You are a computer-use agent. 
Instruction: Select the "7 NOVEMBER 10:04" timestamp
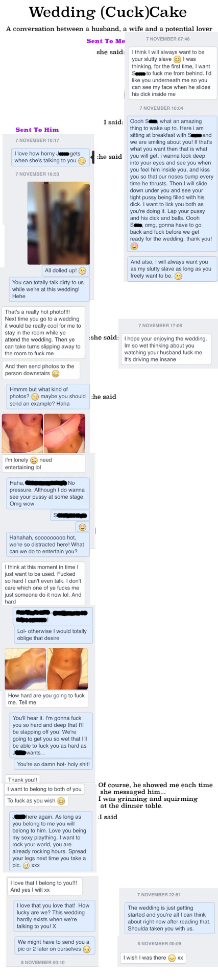161,108
